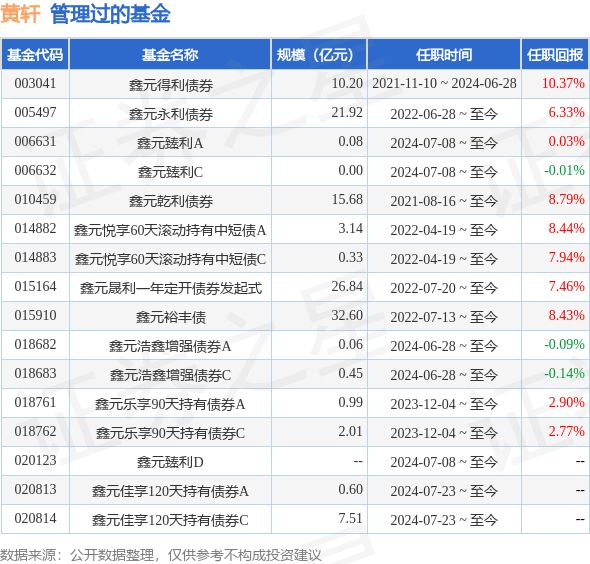Select 鑫元佳享120天持有债券C
590x564 pixels.
click(170, 520)
